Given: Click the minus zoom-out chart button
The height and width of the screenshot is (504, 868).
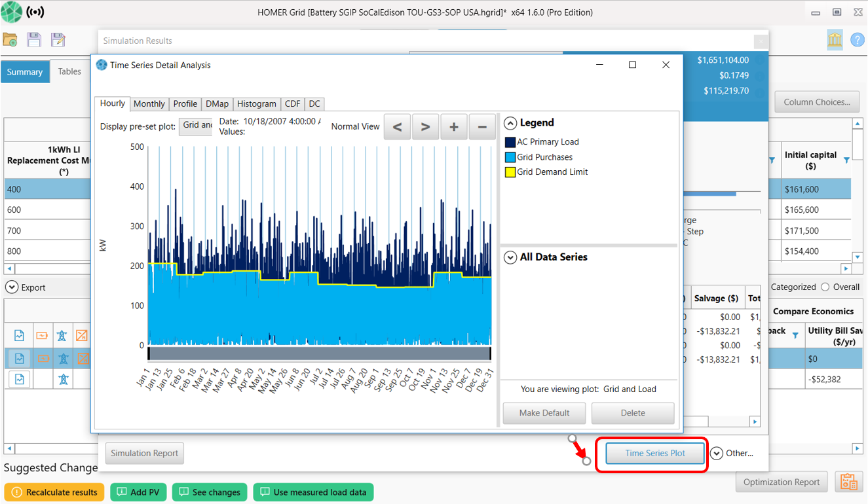Looking at the screenshot, I should coord(482,127).
